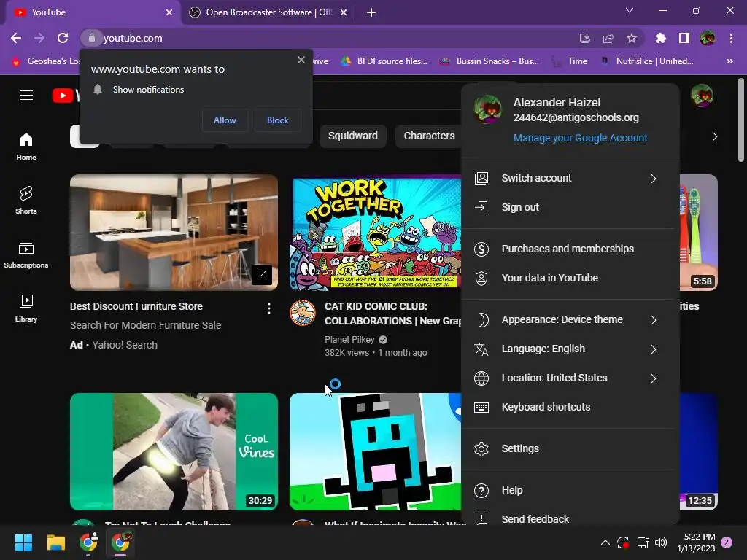Click the share page icon in address bar
Screen dimensions: 747x560
tap(608, 38)
